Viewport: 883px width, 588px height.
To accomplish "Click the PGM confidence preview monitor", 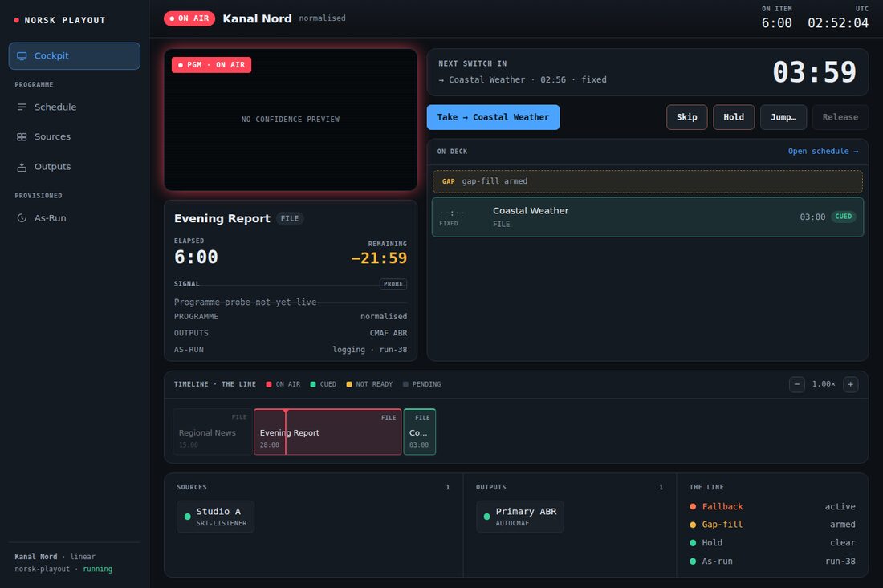I will tap(291, 120).
